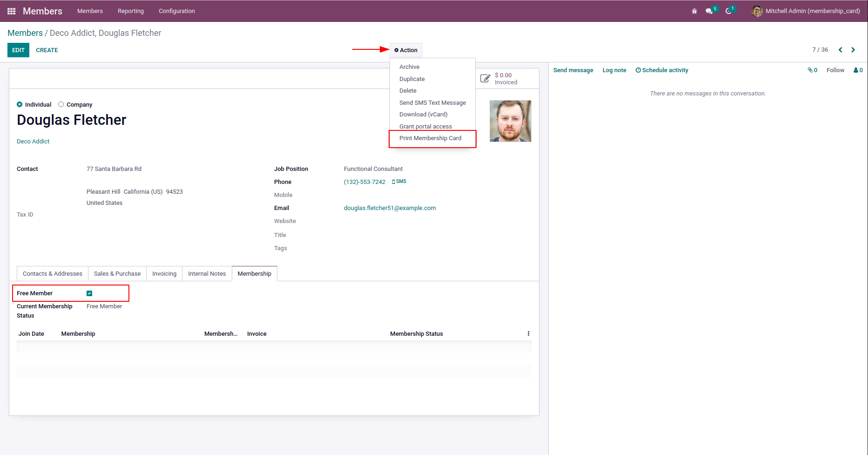Viewport: 868px width, 455px height.
Task: Open the Configuration menu
Action: coord(177,11)
